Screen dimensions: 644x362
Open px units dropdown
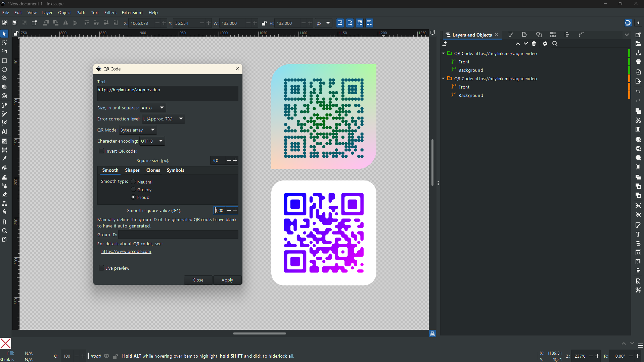(x=324, y=23)
